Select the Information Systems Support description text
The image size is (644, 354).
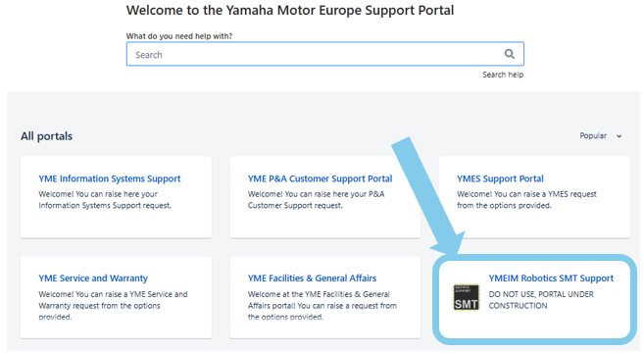coord(105,200)
